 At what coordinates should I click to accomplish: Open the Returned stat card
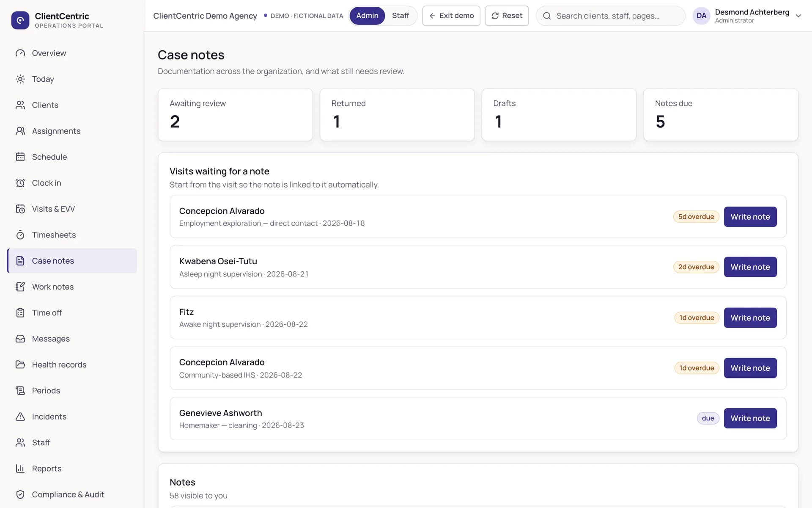(397, 115)
